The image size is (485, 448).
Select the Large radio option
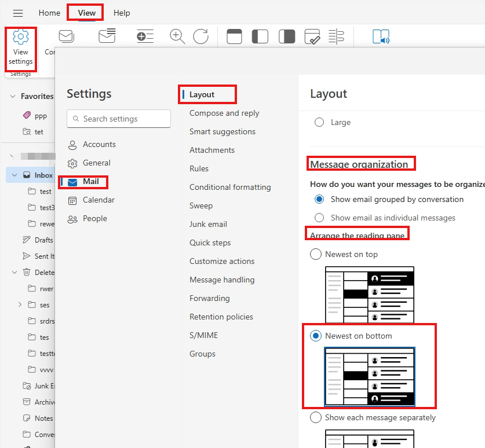[319, 122]
